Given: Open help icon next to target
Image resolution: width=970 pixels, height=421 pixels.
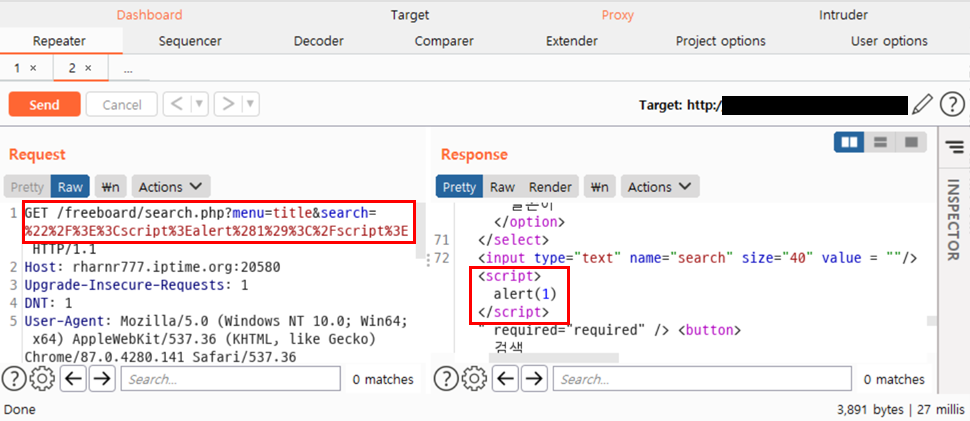Looking at the screenshot, I should pyautogui.click(x=952, y=104).
